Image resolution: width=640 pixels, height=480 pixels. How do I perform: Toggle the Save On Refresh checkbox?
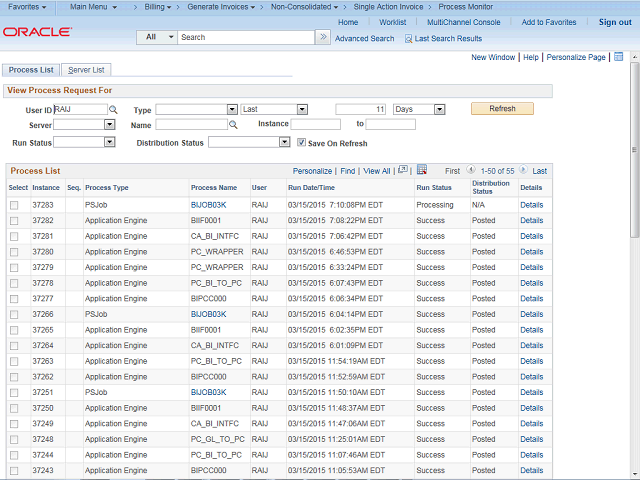coord(302,143)
